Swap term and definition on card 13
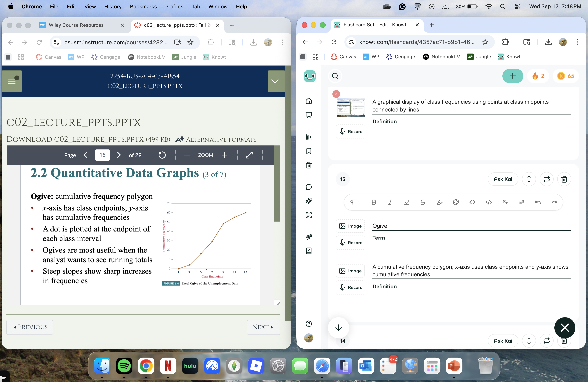The width and height of the screenshot is (588, 382). pos(546,179)
